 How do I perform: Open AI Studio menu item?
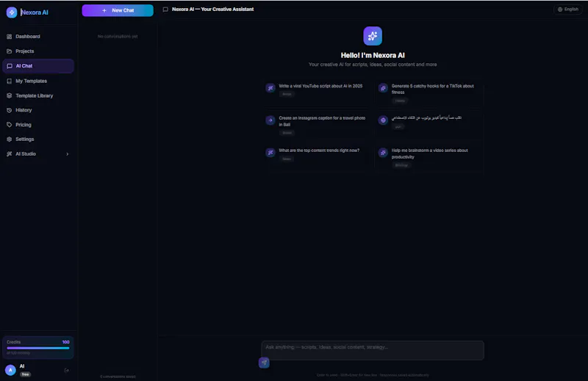[x=38, y=153]
